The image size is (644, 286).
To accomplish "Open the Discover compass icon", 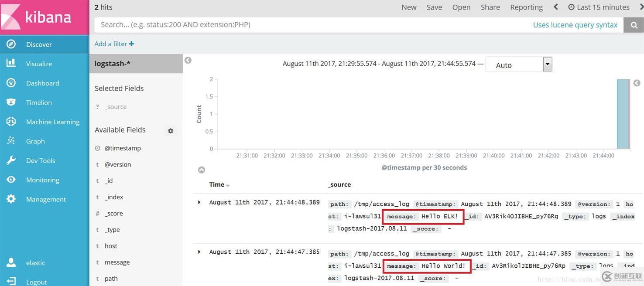I will 11,44.
